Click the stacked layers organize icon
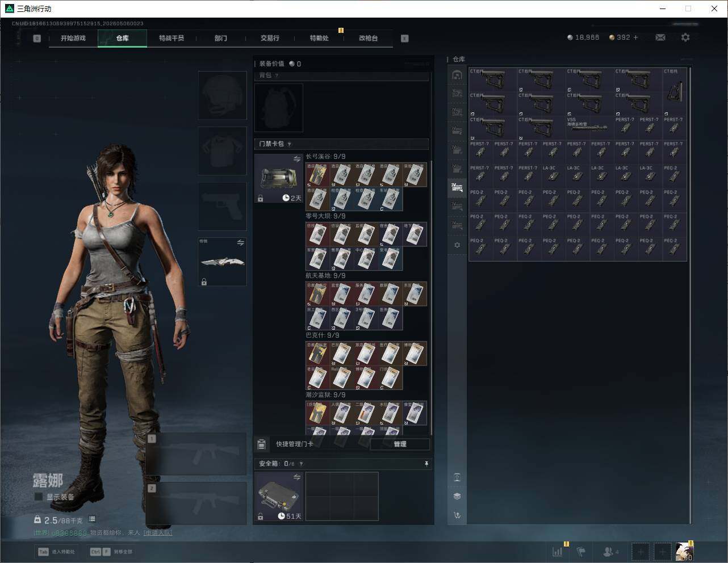 pos(457,496)
